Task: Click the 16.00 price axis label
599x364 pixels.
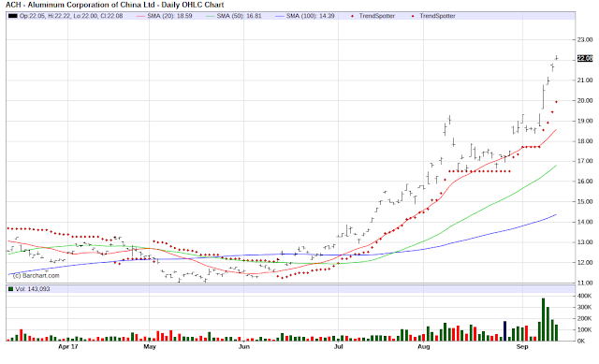Action: tap(585, 182)
